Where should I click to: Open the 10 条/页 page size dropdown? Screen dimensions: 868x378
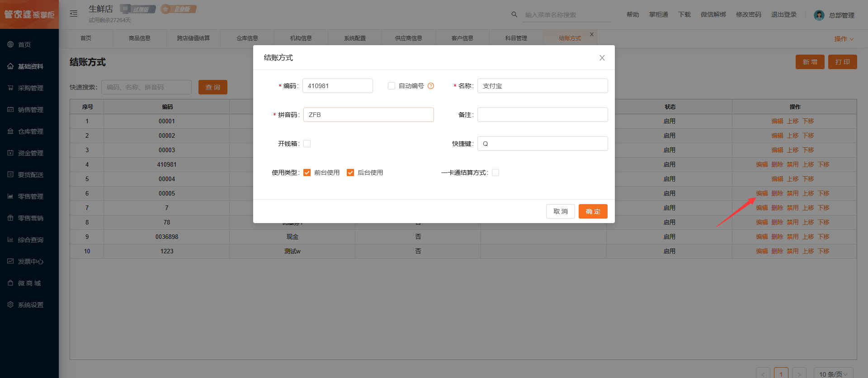coord(833,373)
